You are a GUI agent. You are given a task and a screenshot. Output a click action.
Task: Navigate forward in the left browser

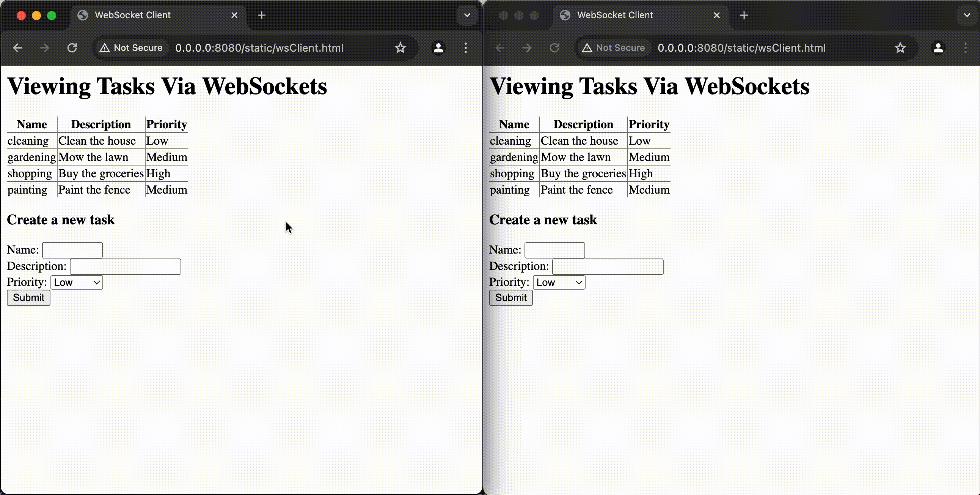coord(44,47)
